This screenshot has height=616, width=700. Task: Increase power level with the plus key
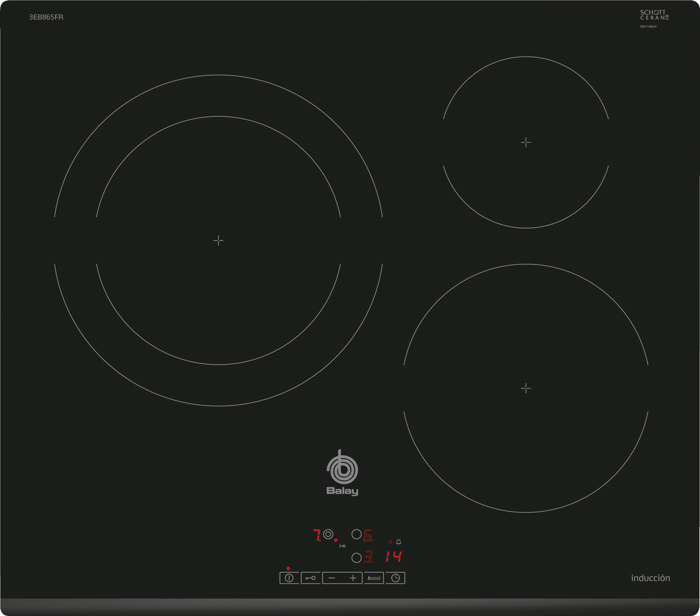pyautogui.click(x=353, y=578)
